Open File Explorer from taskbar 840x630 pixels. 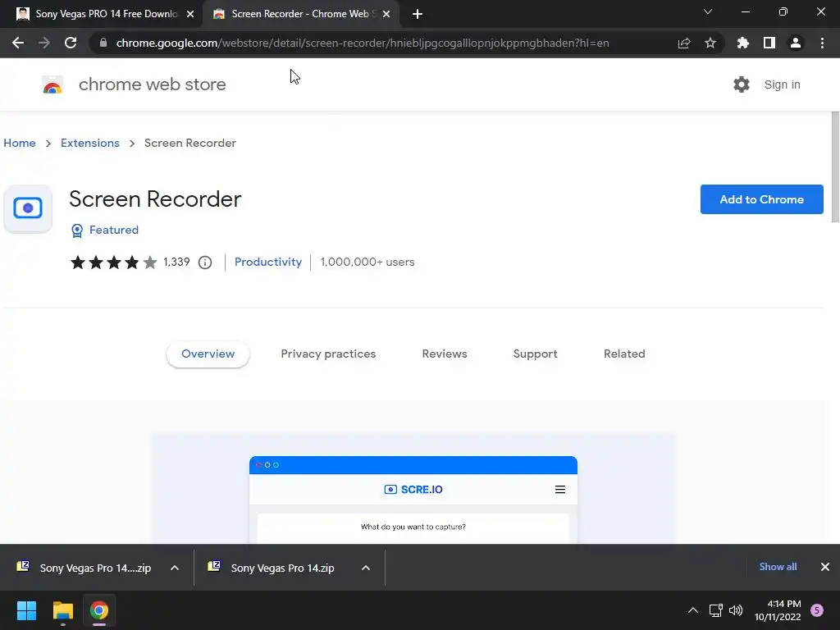click(x=62, y=610)
